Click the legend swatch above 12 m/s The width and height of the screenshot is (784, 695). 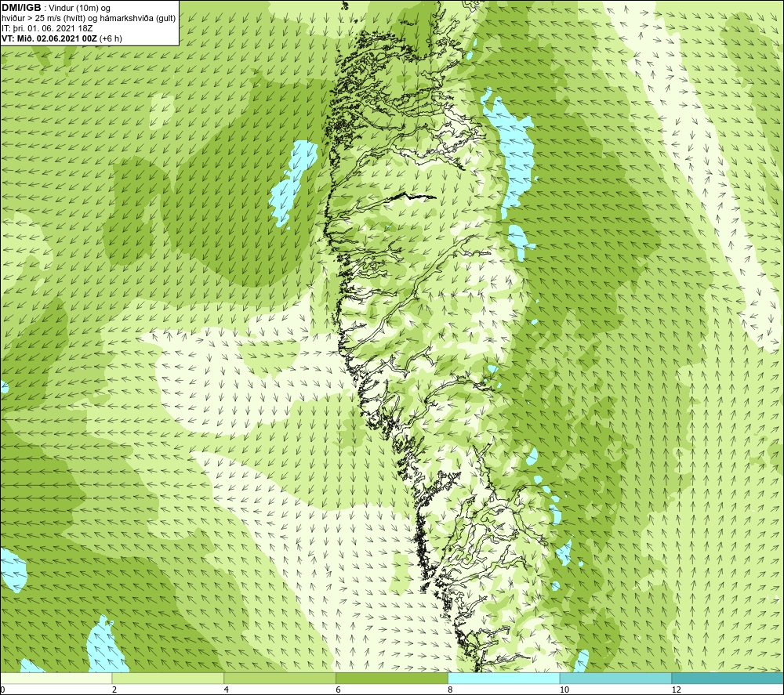pos(728,678)
